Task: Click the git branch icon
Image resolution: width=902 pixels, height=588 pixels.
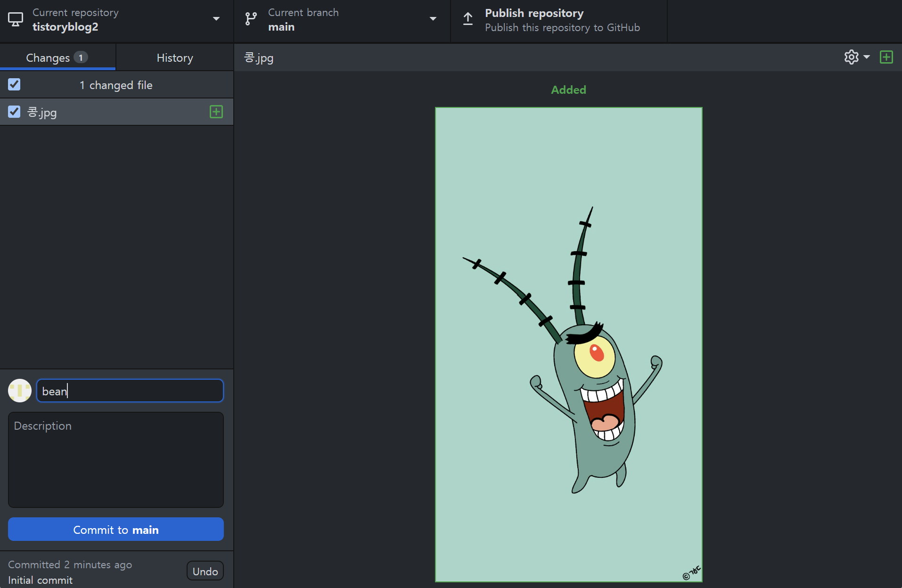Action: click(251, 19)
